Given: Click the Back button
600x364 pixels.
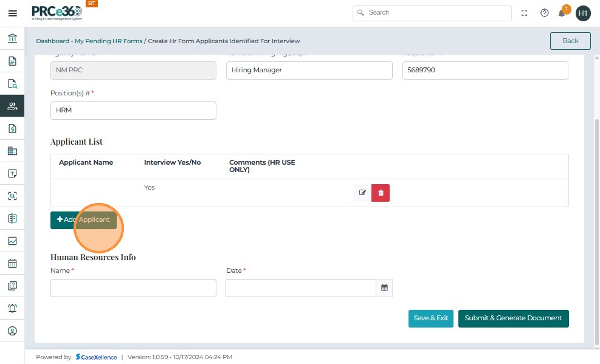Looking at the screenshot, I should point(570,41).
